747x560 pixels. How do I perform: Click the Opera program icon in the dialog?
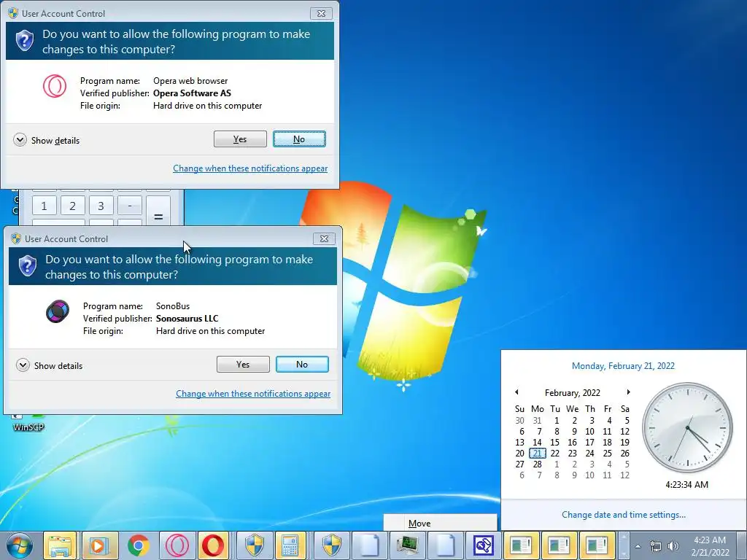(55, 86)
